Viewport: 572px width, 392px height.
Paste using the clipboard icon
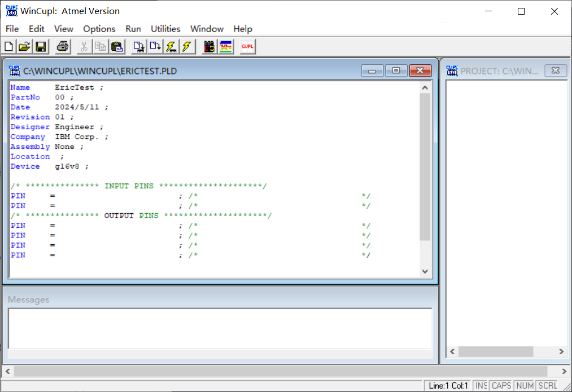point(117,47)
